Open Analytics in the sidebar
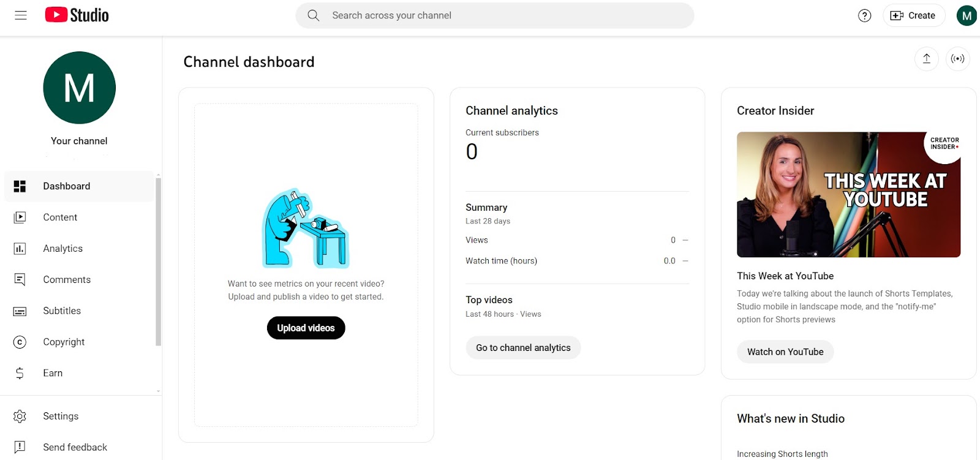Image resolution: width=980 pixels, height=460 pixels. [80, 249]
